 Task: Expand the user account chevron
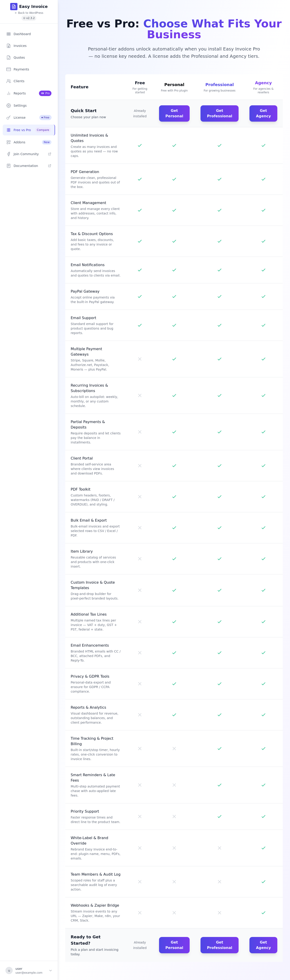tap(51, 970)
